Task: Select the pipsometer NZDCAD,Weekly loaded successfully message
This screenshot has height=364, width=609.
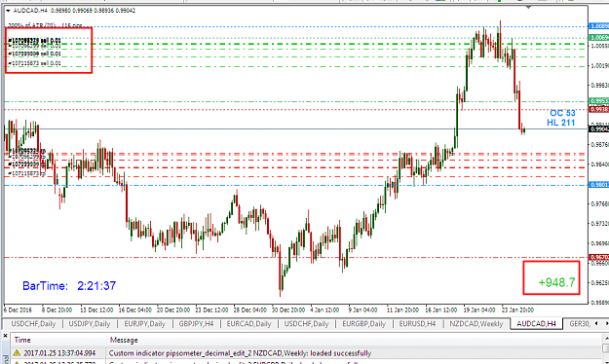Action: point(240,353)
